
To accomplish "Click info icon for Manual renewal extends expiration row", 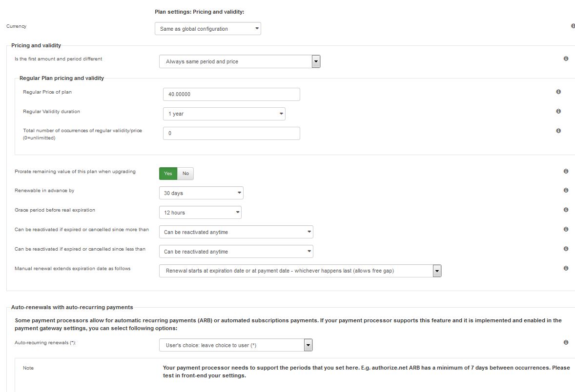I will tap(566, 268).
